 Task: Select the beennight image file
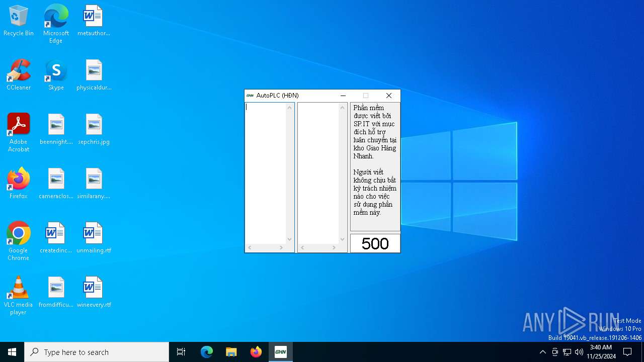click(x=56, y=129)
